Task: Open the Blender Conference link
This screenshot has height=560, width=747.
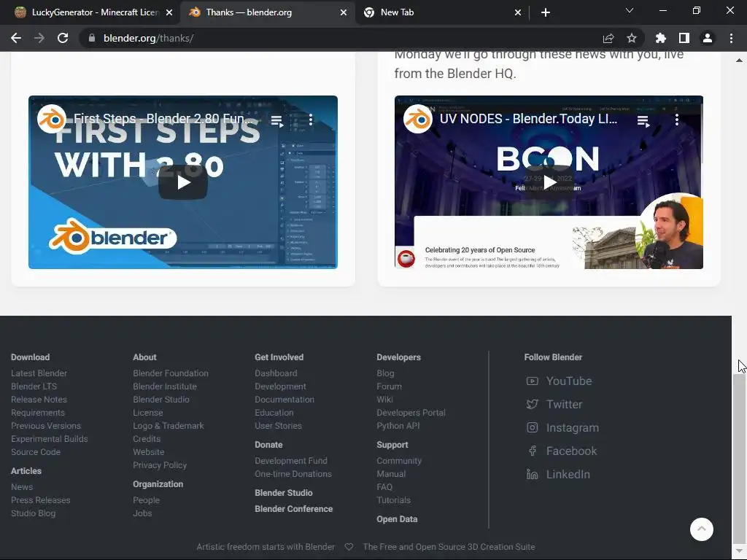Action: click(293, 509)
